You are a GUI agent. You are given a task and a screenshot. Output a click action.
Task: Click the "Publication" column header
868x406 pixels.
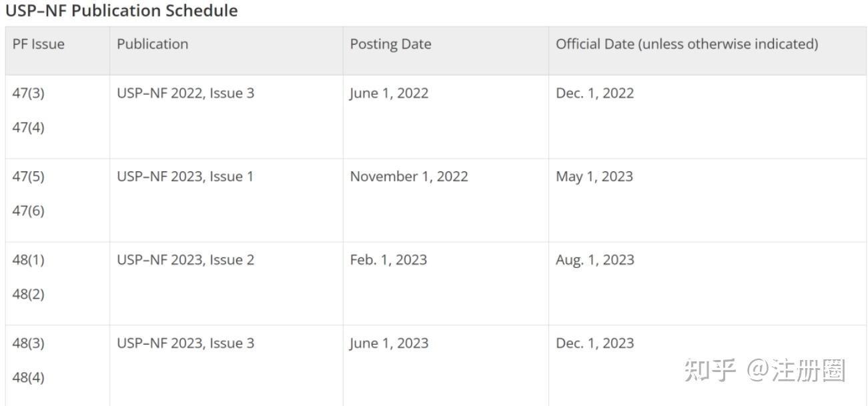coord(153,45)
